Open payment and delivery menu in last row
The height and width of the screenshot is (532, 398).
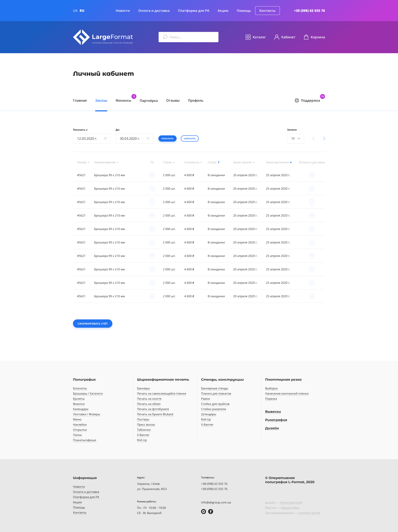click(x=312, y=296)
